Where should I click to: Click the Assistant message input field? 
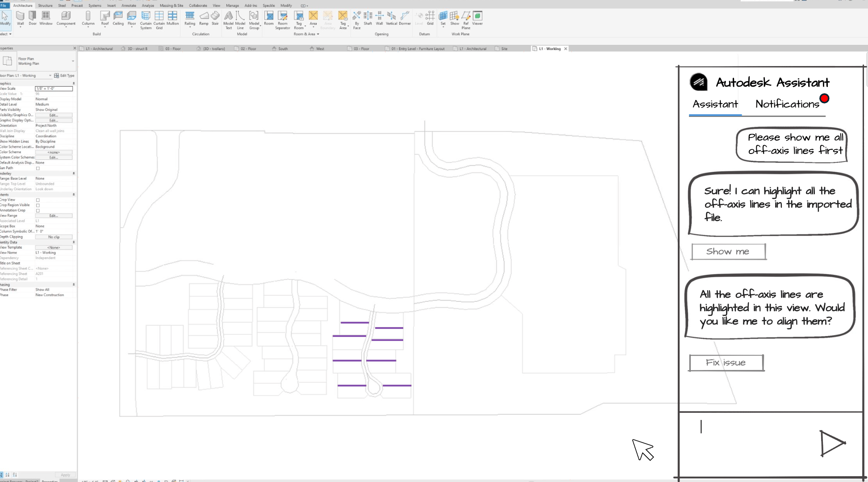pyautogui.click(x=750, y=443)
